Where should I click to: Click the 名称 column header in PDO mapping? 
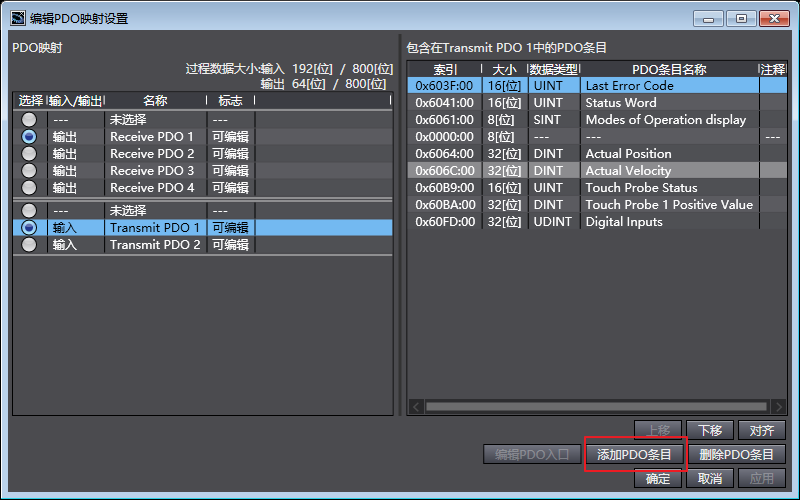pos(155,101)
